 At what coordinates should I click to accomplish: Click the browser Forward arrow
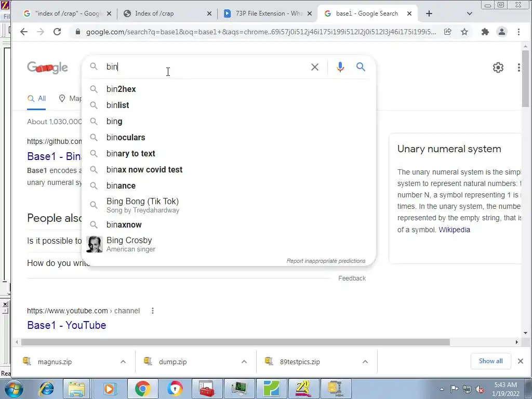tap(41, 32)
